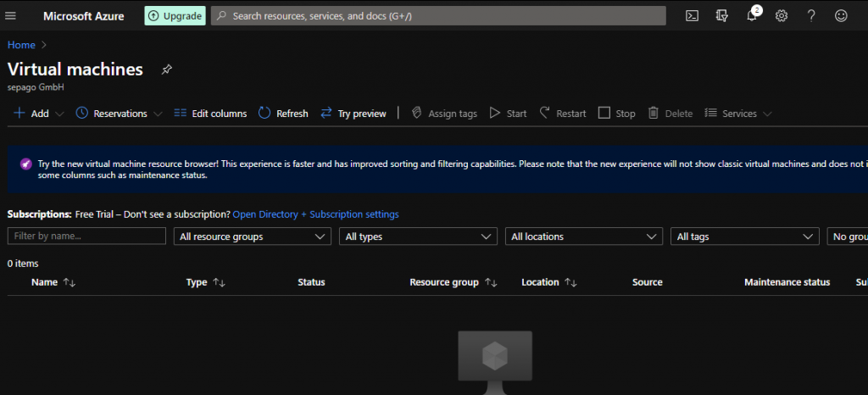Go to Home breadcrumb
Screen dimensions: 868x395
tap(21, 45)
